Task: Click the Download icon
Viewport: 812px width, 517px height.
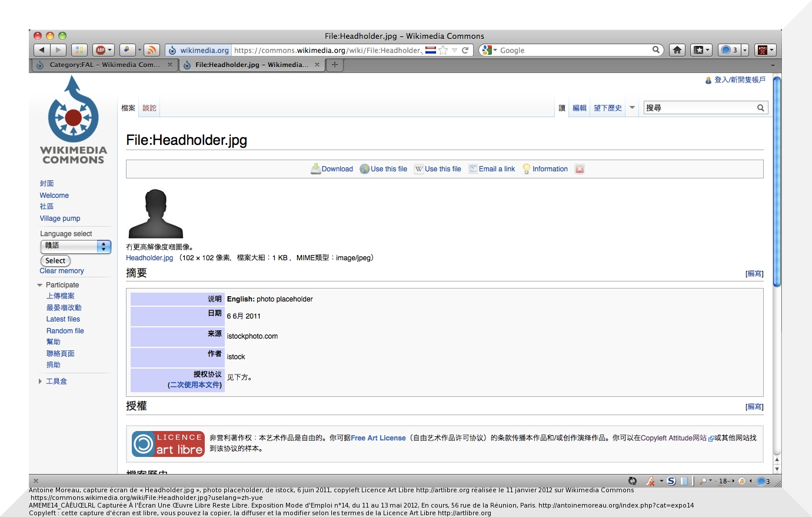Action: (315, 168)
